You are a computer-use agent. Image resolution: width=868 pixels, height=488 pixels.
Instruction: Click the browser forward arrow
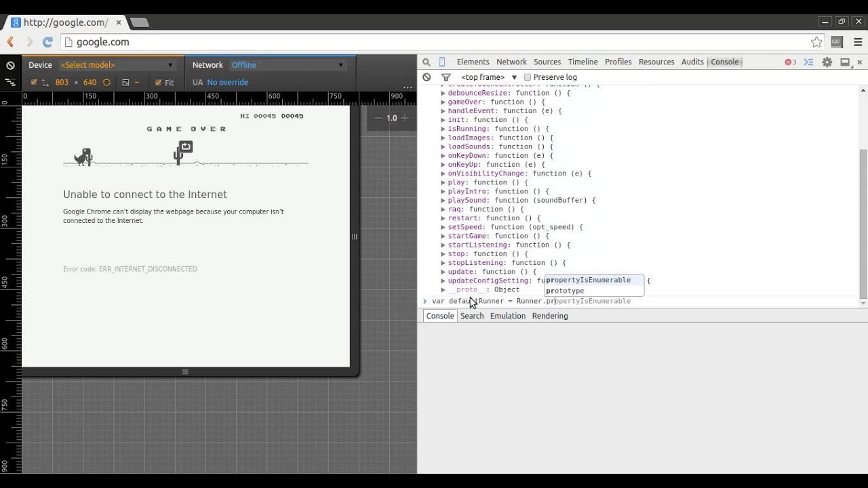(x=29, y=42)
